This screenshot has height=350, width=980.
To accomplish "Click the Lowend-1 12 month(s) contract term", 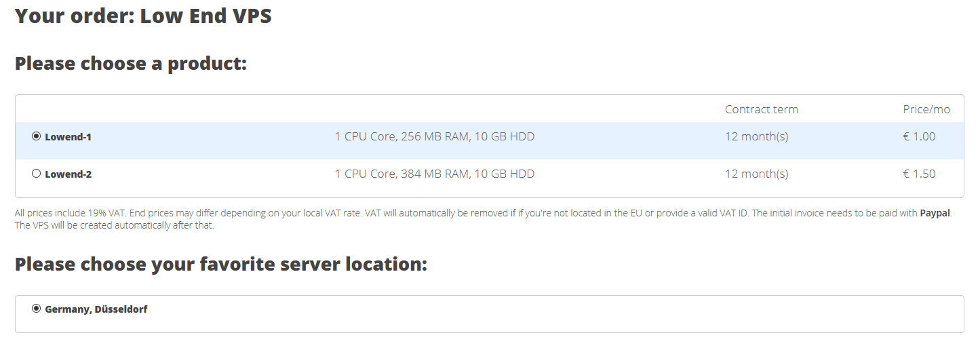I will [756, 136].
